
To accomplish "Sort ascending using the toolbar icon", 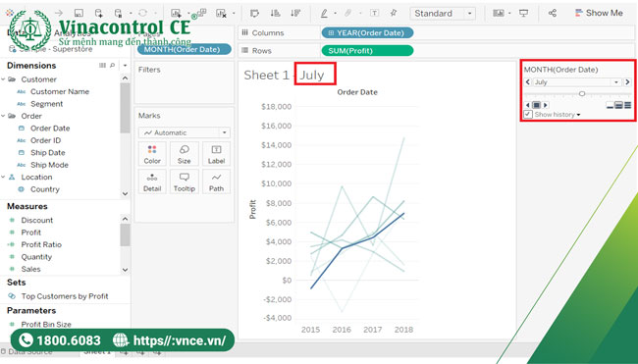I will coord(276,13).
